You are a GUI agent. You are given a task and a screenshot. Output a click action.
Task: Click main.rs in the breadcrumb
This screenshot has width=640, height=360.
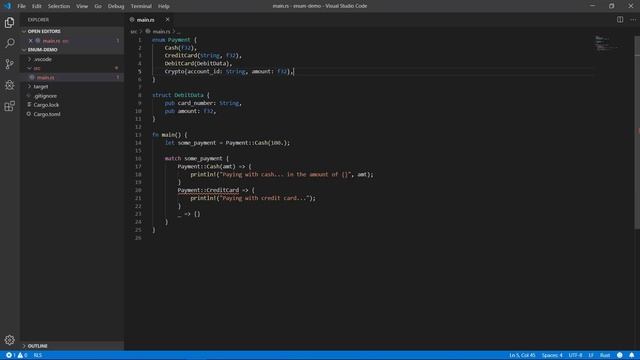(161, 31)
